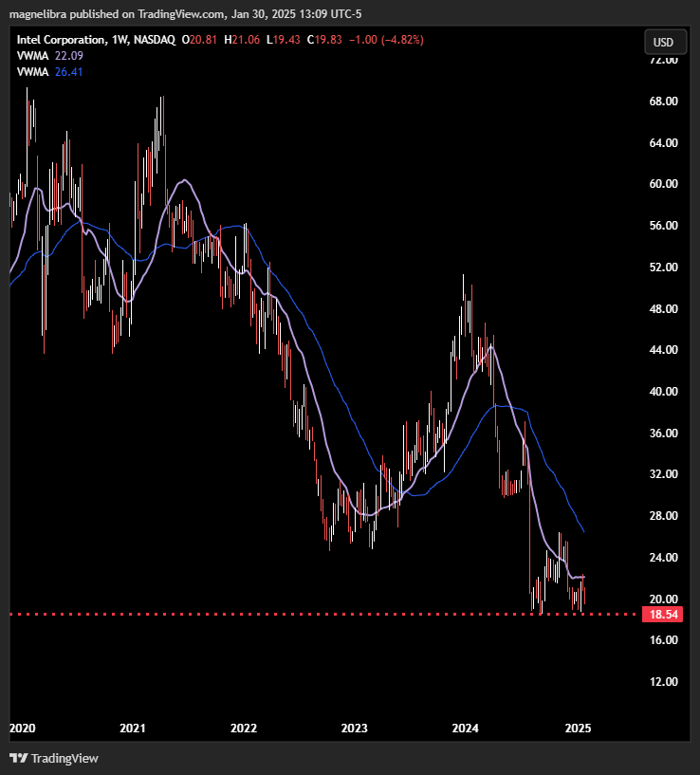
Task: Select the 18.54 red price label
Action: [662, 615]
